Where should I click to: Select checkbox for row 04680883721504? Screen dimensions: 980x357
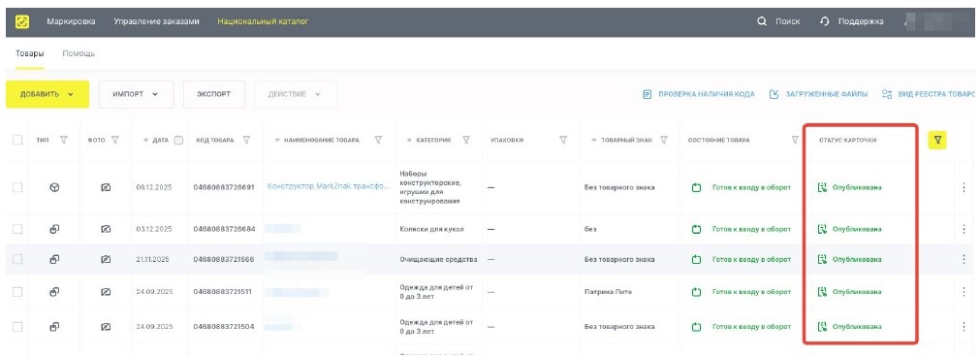pyautogui.click(x=17, y=326)
